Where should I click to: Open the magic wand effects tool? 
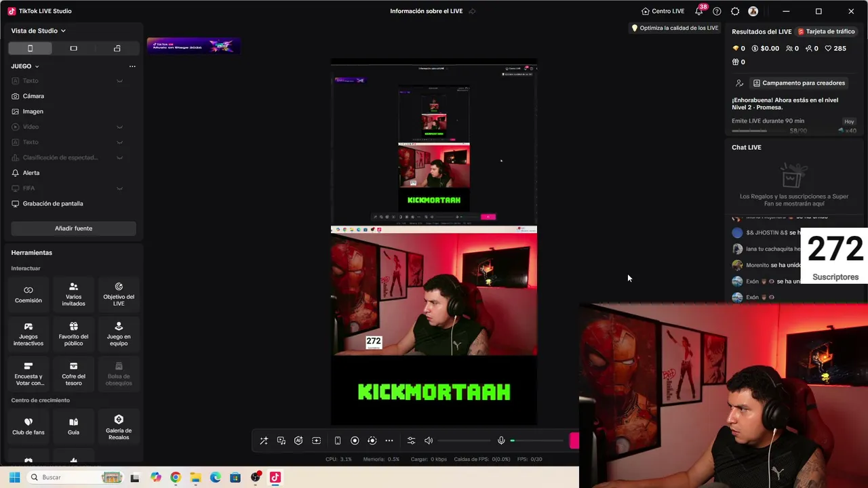(x=264, y=441)
